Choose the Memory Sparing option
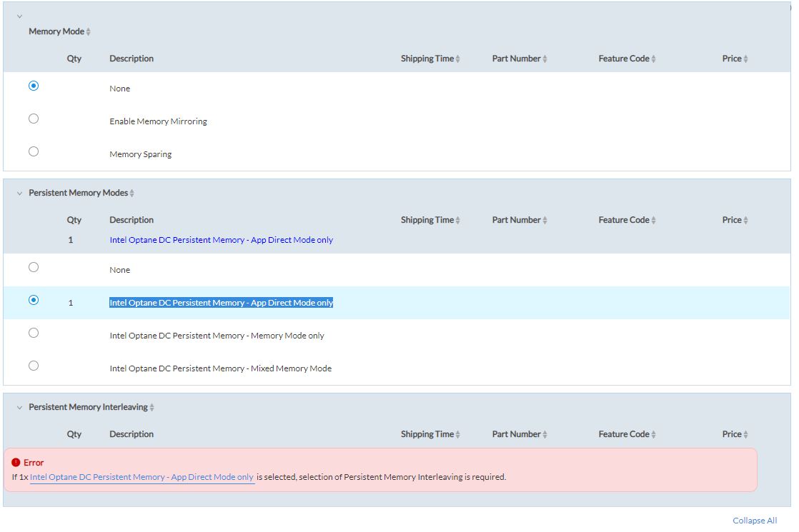The width and height of the screenshot is (799, 532). 34,151
